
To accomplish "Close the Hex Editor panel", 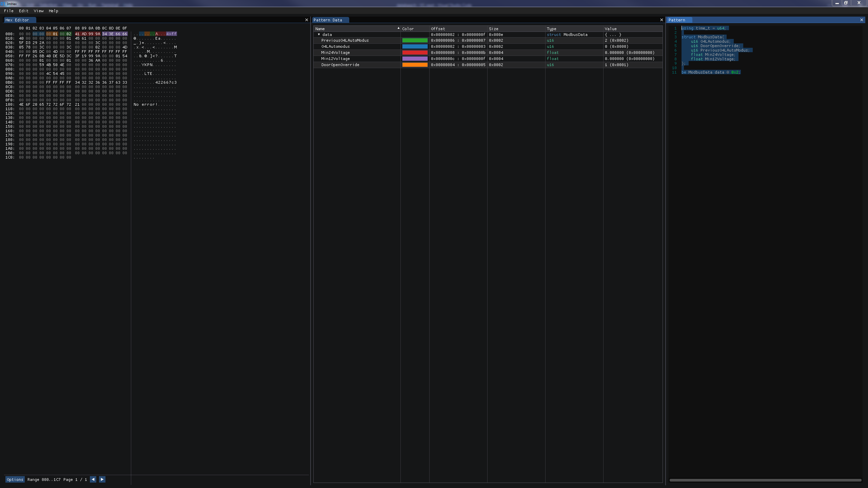I will click(307, 20).
